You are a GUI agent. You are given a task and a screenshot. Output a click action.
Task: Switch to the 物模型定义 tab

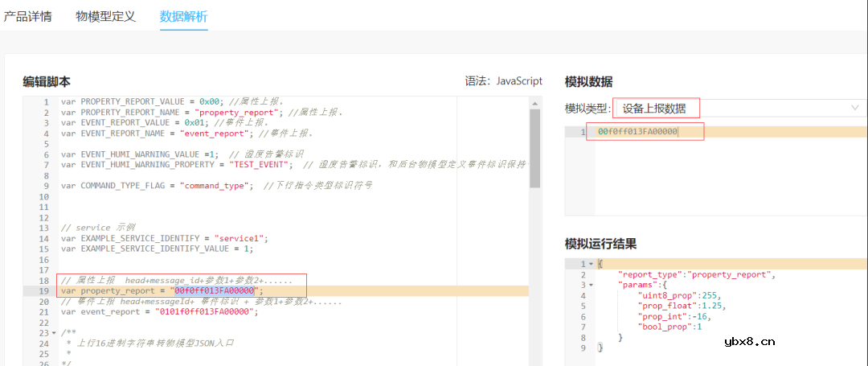[x=105, y=16]
